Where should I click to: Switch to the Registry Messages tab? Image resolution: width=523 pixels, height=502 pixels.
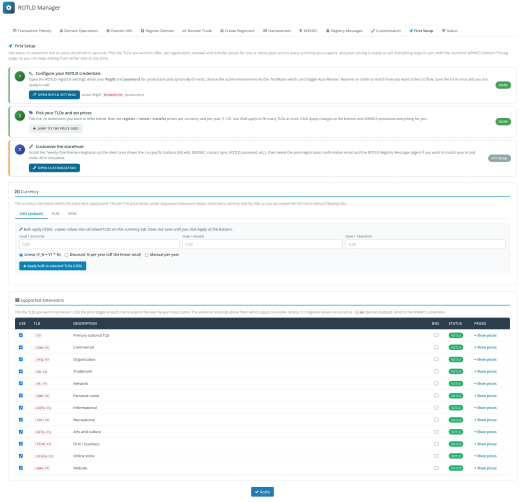click(344, 31)
